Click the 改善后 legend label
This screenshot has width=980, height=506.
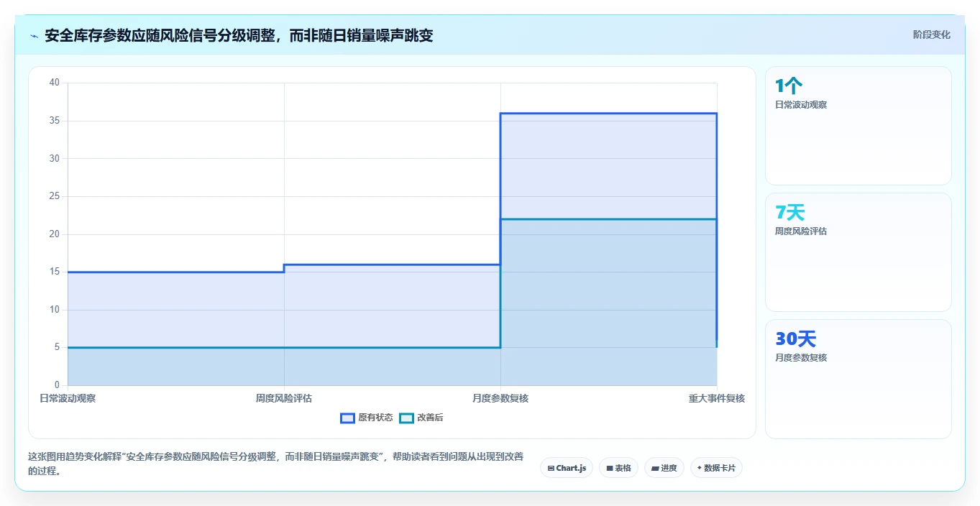(x=430, y=418)
